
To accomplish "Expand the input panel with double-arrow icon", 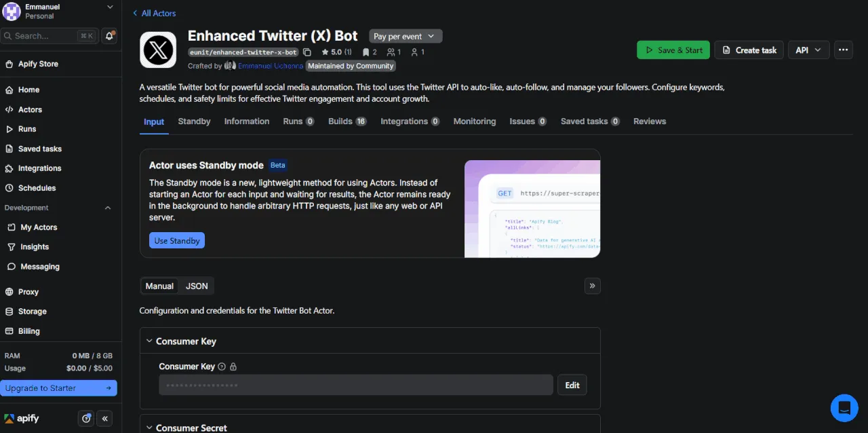I will pyautogui.click(x=592, y=286).
